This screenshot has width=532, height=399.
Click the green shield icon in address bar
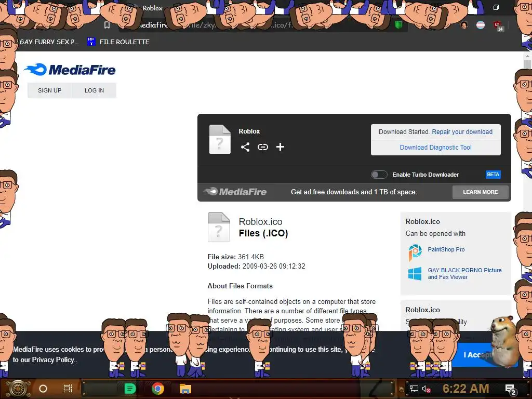click(x=398, y=25)
